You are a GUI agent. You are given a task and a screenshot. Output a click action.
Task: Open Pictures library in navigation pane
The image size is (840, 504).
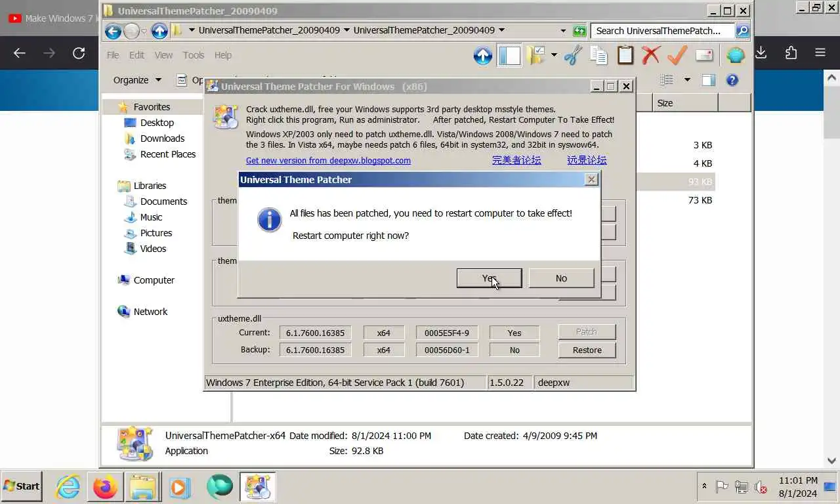pos(156,233)
